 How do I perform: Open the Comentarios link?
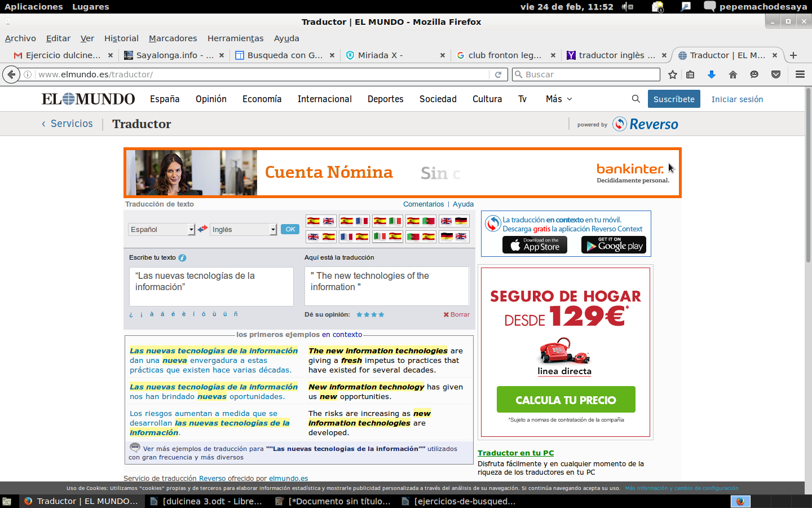pyautogui.click(x=423, y=204)
